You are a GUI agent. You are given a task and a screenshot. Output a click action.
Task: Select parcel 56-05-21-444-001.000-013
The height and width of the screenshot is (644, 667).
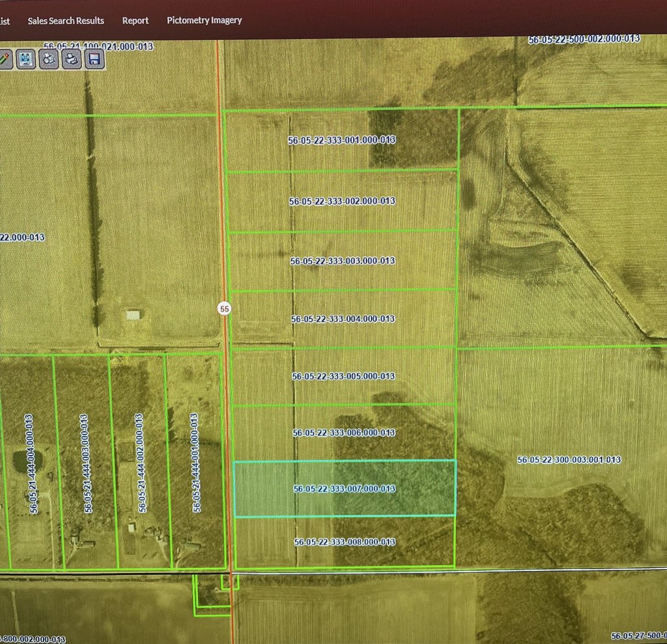click(195, 463)
